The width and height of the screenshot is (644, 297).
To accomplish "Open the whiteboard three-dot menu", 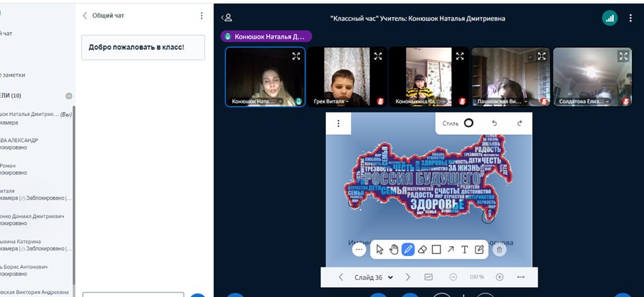I will (x=339, y=123).
